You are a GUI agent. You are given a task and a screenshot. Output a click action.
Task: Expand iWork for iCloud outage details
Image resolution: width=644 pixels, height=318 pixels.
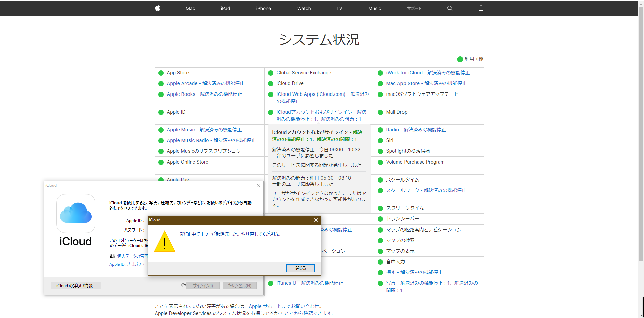428,73
